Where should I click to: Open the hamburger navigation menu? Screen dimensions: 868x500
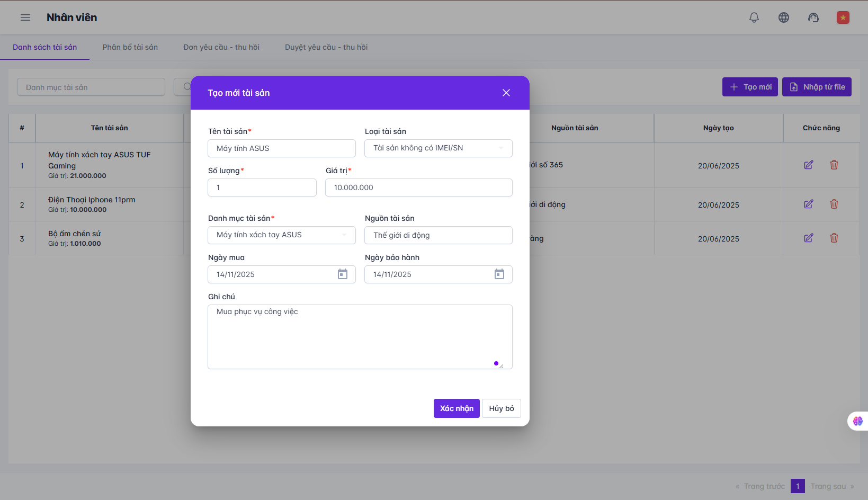(x=25, y=17)
